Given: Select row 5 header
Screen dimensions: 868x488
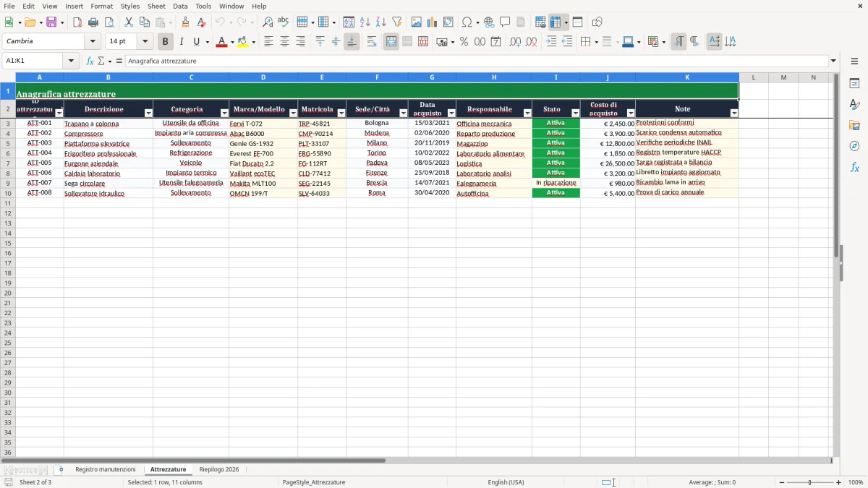Looking at the screenshot, I should point(8,143).
